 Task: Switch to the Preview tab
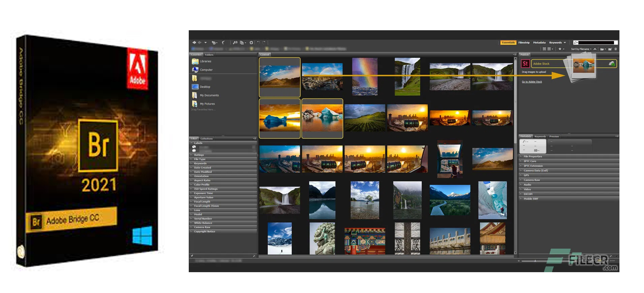pos(554,137)
